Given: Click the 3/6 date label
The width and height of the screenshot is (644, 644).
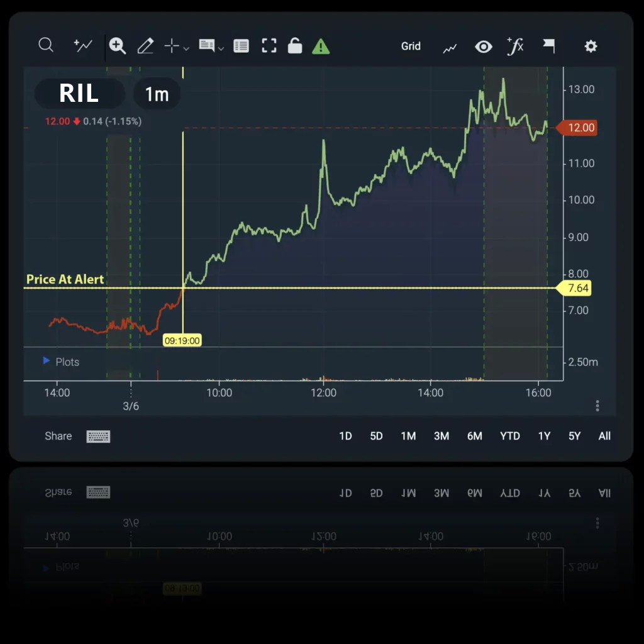Looking at the screenshot, I should [x=131, y=406].
